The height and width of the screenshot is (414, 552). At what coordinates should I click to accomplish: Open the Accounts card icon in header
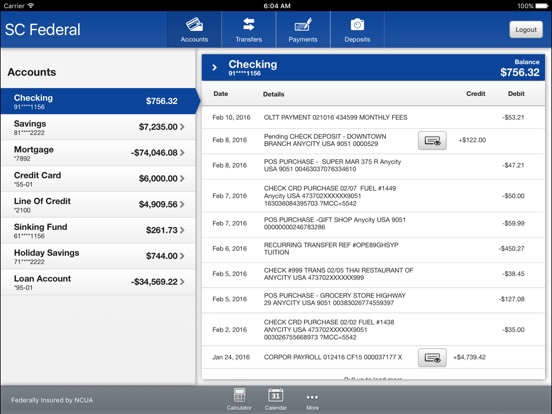click(x=194, y=25)
